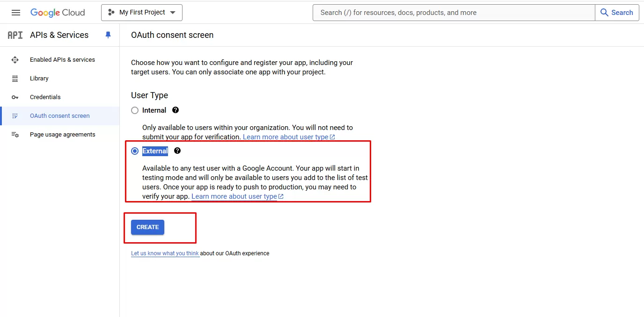The image size is (644, 317).
Task: Click the Enabled APIs & services icon
Action: tap(15, 60)
